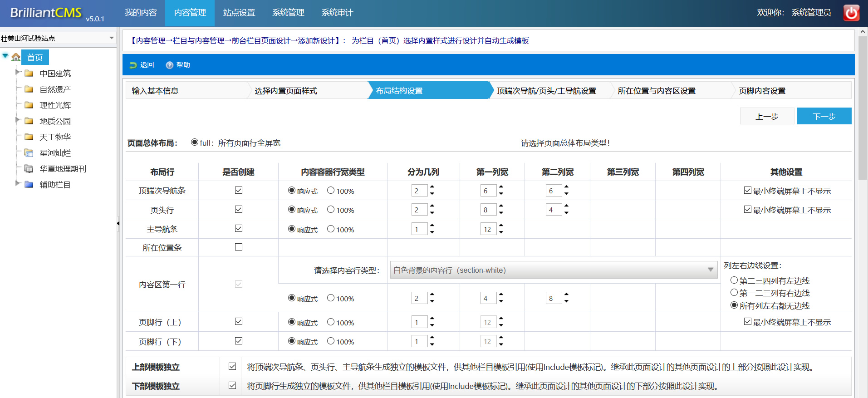This screenshot has width=868, height=398.
Task: Click the 下一步 button
Action: point(824,116)
